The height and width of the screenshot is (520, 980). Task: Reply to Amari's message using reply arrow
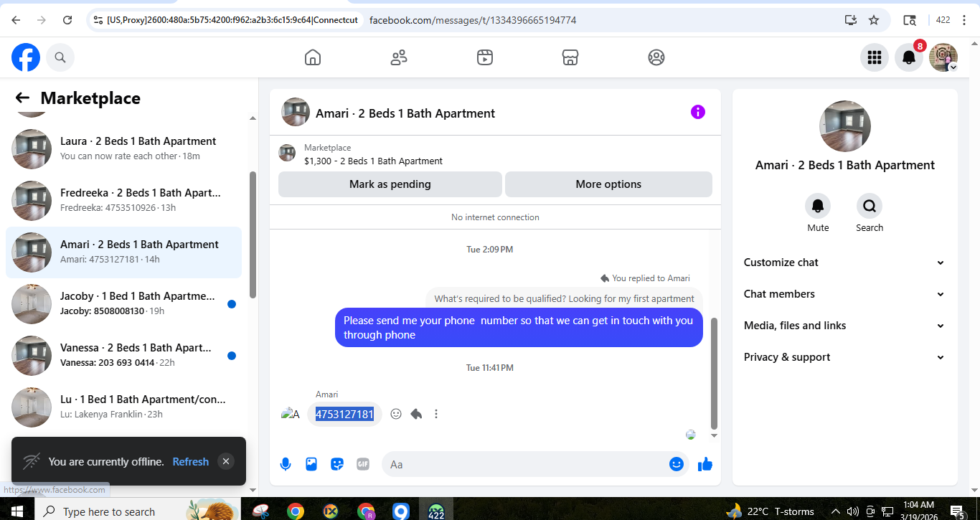[416, 414]
